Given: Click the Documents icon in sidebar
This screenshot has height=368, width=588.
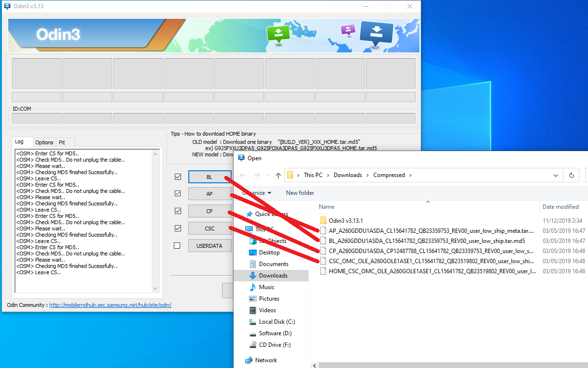Looking at the screenshot, I should click(x=253, y=264).
